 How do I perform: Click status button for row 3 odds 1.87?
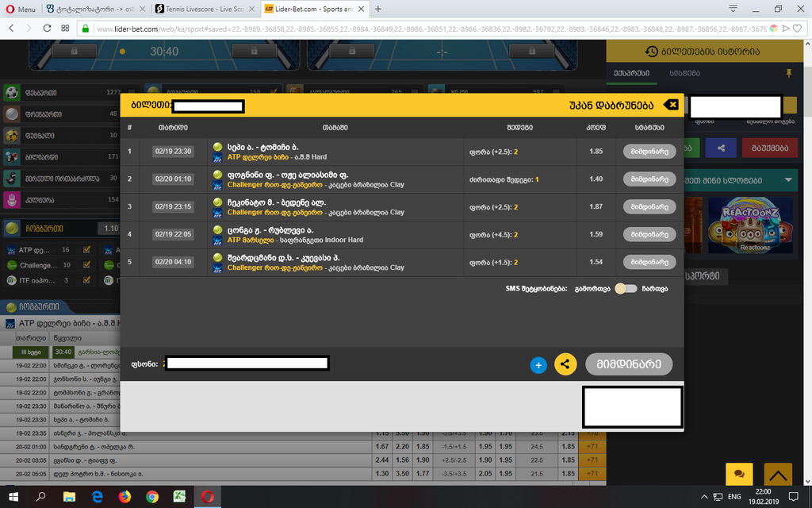pyautogui.click(x=649, y=206)
